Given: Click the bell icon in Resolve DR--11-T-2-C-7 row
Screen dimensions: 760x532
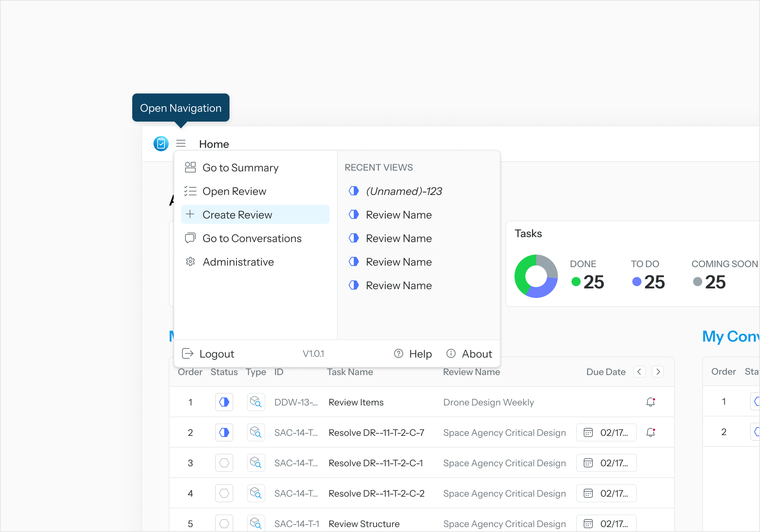Looking at the screenshot, I should tap(651, 432).
